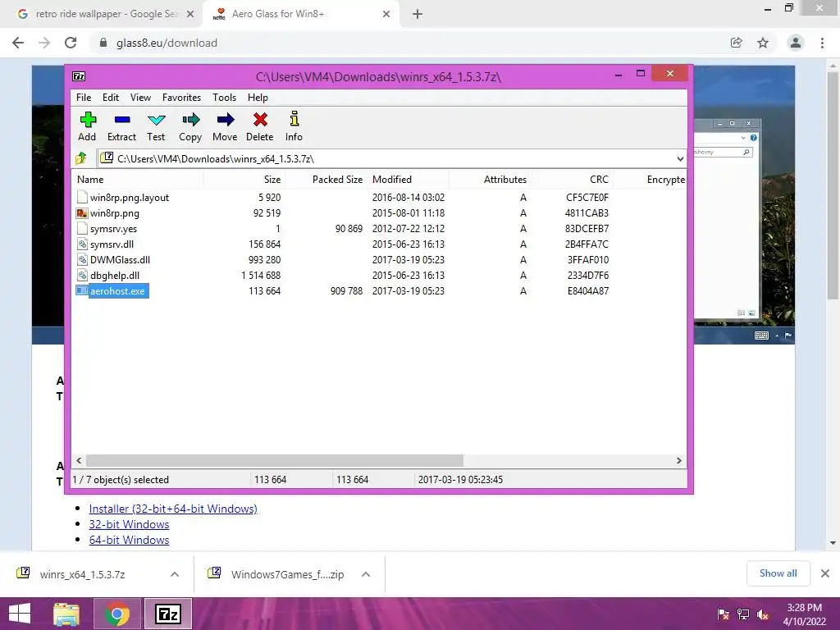Click the 7-Zip path input field
Image resolution: width=840 pixels, height=630 pixels.
coord(391,158)
